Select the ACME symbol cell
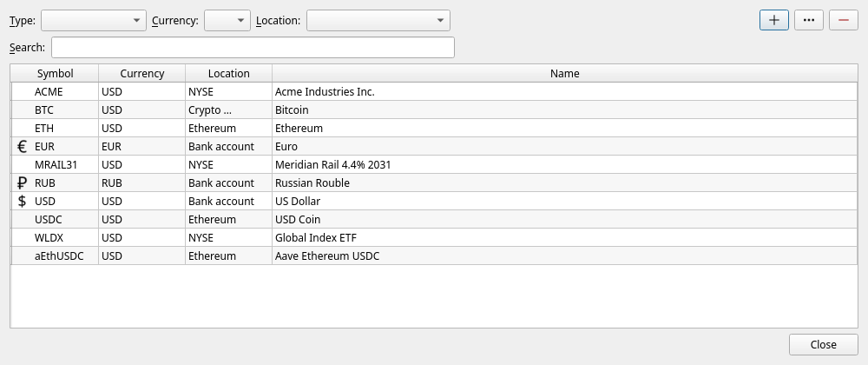Viewport: 868px width, 365px height. [55, 92]
